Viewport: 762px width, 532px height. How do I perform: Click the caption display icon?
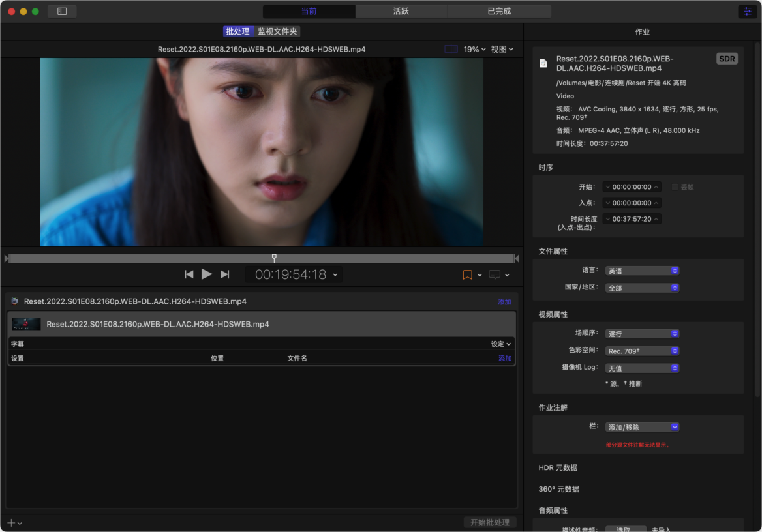click(495, 275)
